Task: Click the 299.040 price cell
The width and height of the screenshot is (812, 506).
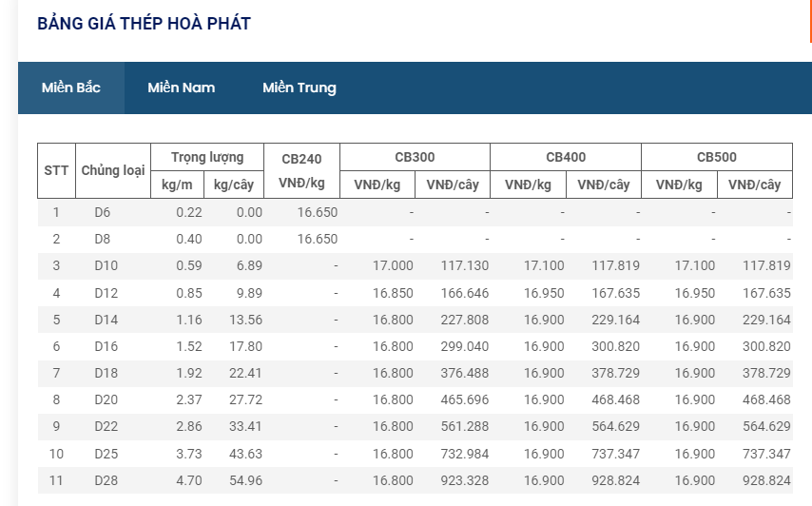Action: click(465, 346)
